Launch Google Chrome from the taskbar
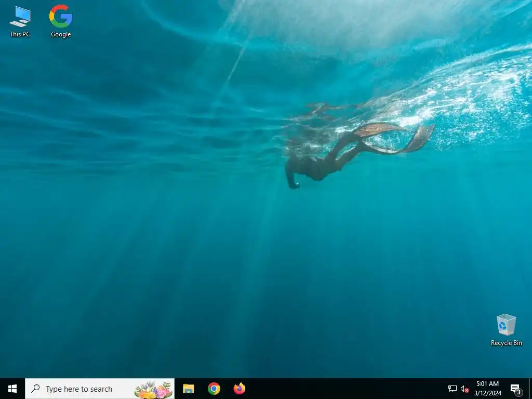This screenshot has width=532, height=399. click(x=214, y=389)
